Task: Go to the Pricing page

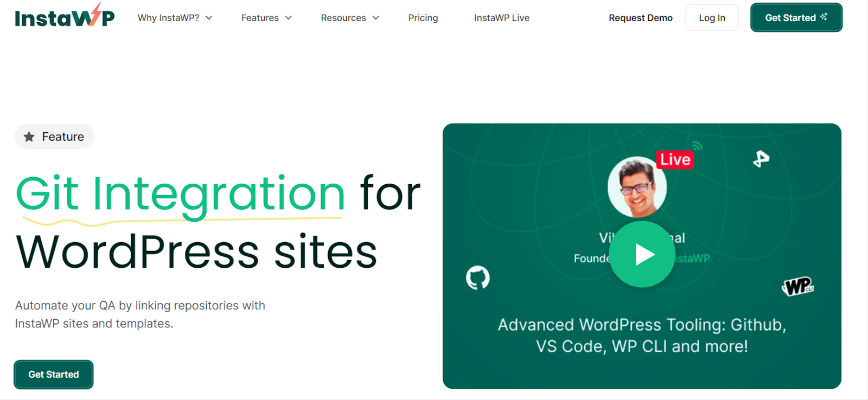Action: coord(423,18)
